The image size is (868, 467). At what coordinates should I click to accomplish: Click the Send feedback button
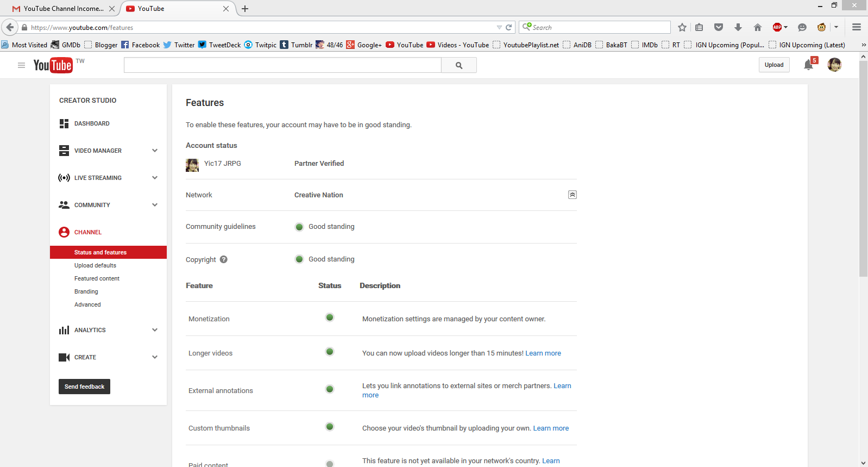[84, 387]
